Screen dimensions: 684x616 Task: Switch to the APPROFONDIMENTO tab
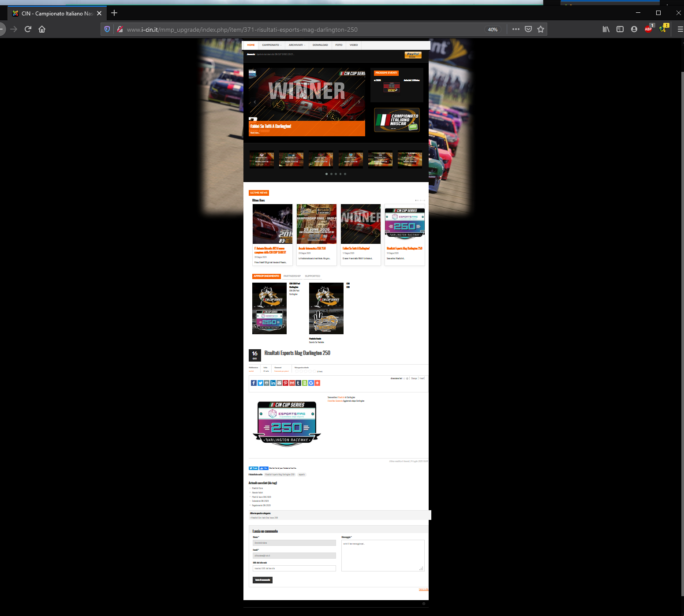tap(266, 276)
